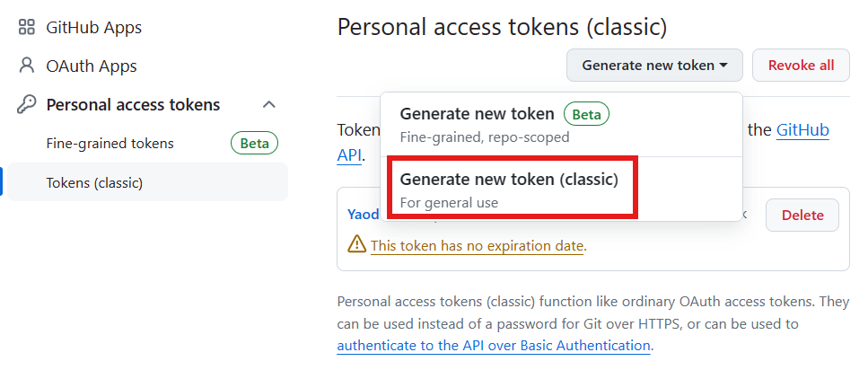The image size is (868, 370).
Task: Select Tokens (classic) sidebar item
Action: pos(147,182)
